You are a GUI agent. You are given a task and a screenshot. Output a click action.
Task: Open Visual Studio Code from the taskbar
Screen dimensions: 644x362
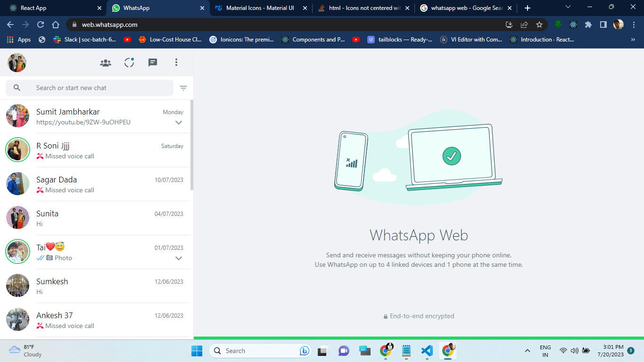coord(427,351)
